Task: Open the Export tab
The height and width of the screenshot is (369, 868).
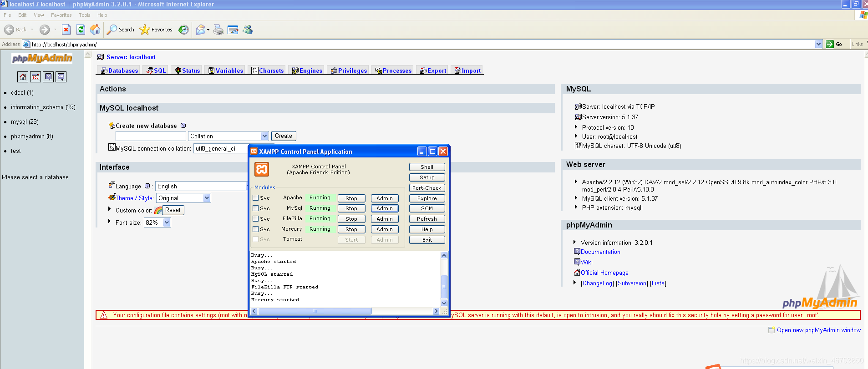Action: 433,71
